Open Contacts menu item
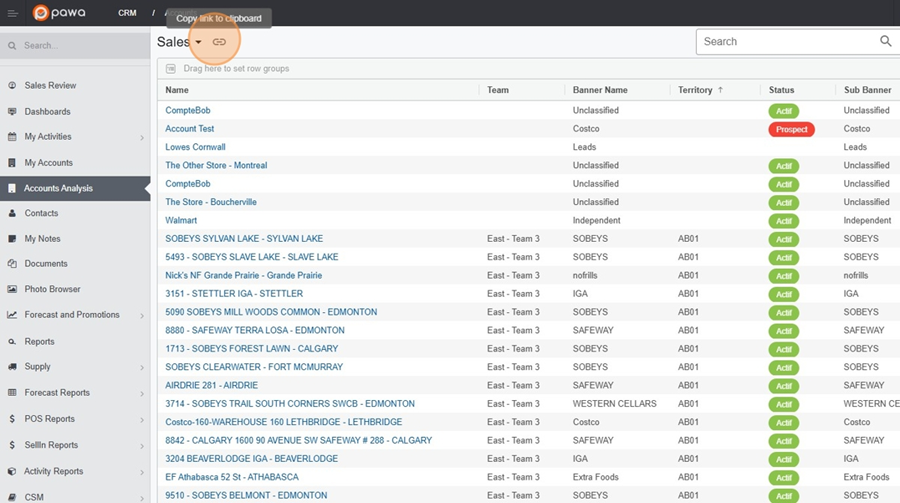 tap(41, 213)
